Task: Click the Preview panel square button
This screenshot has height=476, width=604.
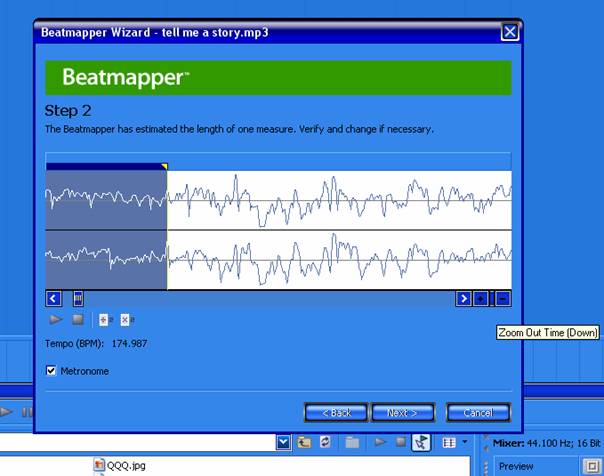Action: [593, 466]
